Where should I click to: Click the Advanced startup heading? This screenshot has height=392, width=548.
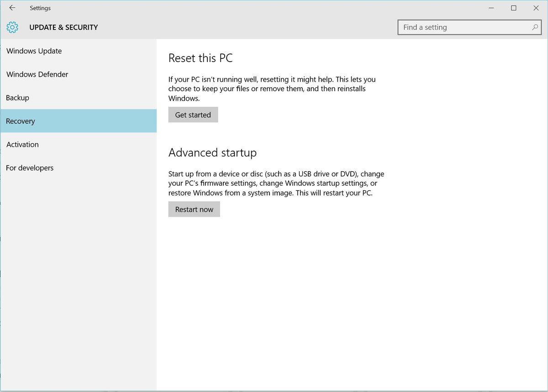[212, 152]
